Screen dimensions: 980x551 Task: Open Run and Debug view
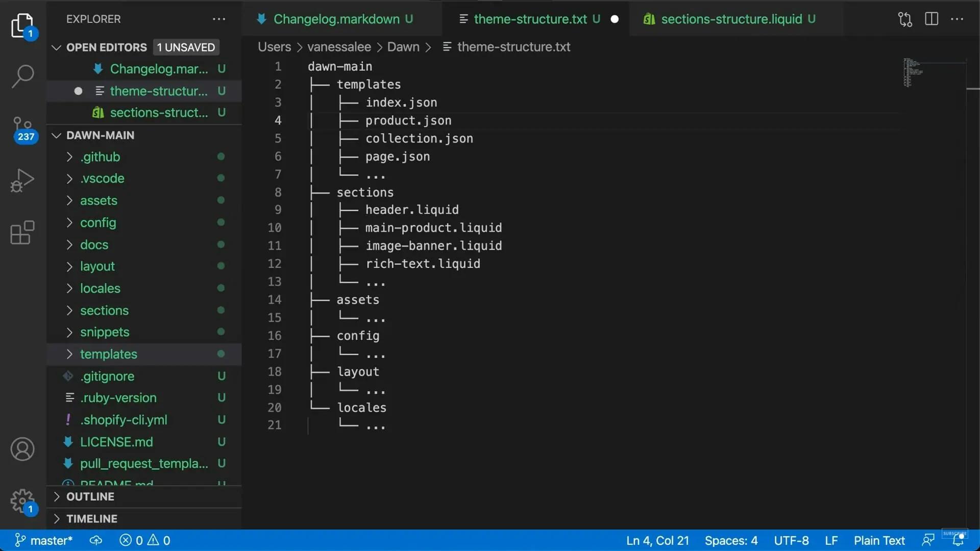pyautogui.click(x=22, y=181)
